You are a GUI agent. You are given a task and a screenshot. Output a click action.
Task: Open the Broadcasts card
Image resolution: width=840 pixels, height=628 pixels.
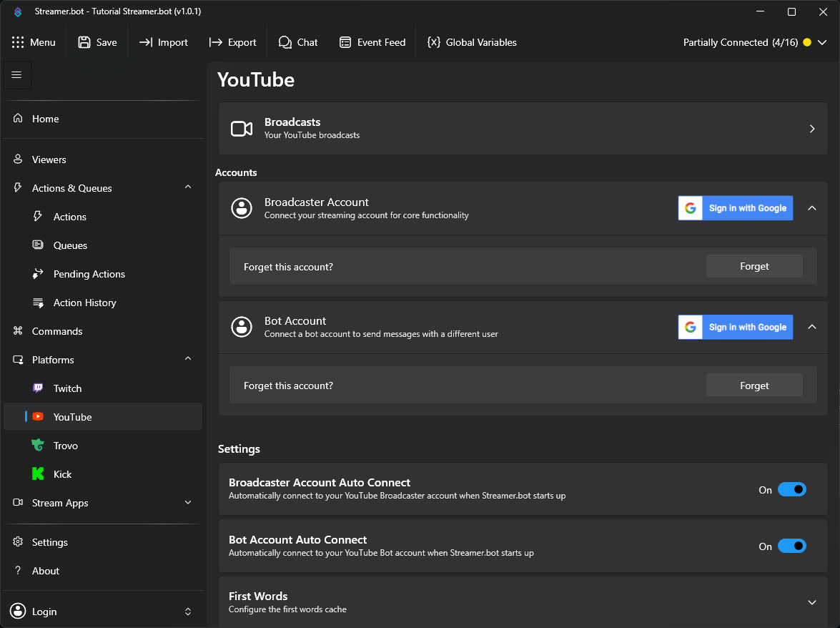[x=523, y=128]
